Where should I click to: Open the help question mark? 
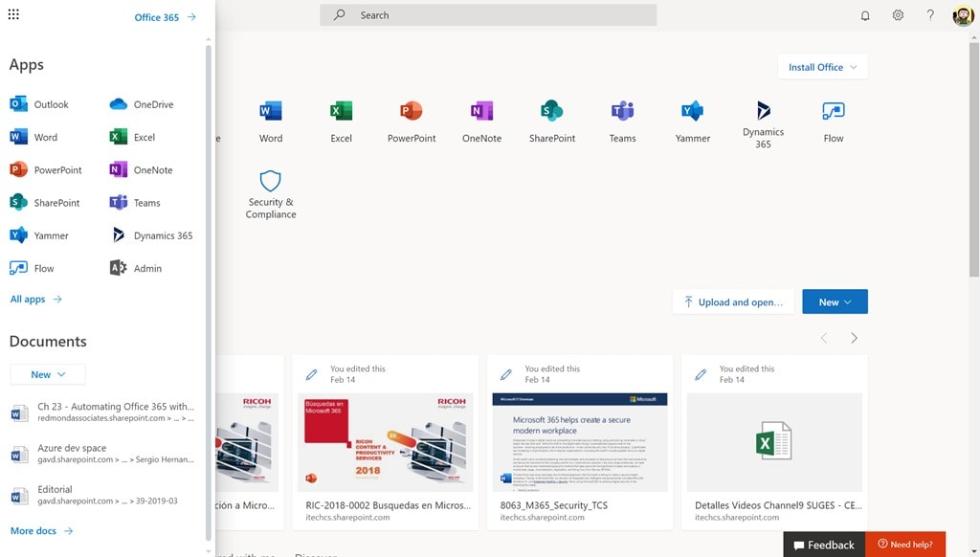(x=930, y=15)
